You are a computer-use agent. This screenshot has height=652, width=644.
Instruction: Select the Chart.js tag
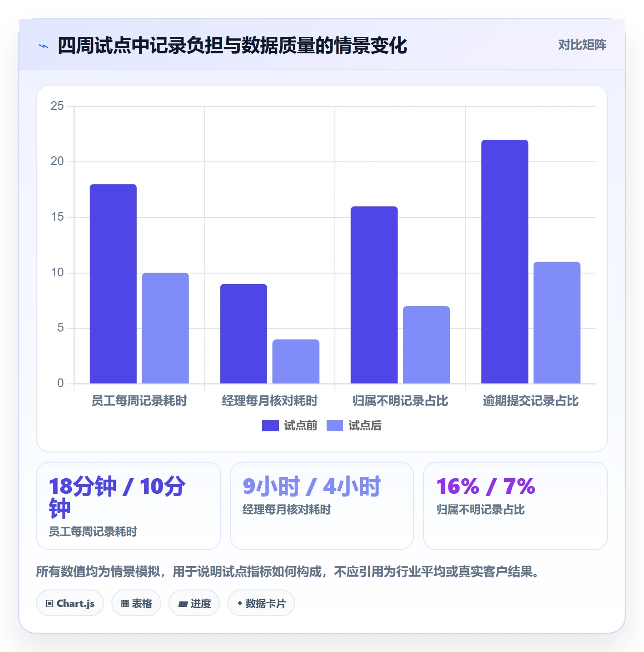click(x=70, y=603)
